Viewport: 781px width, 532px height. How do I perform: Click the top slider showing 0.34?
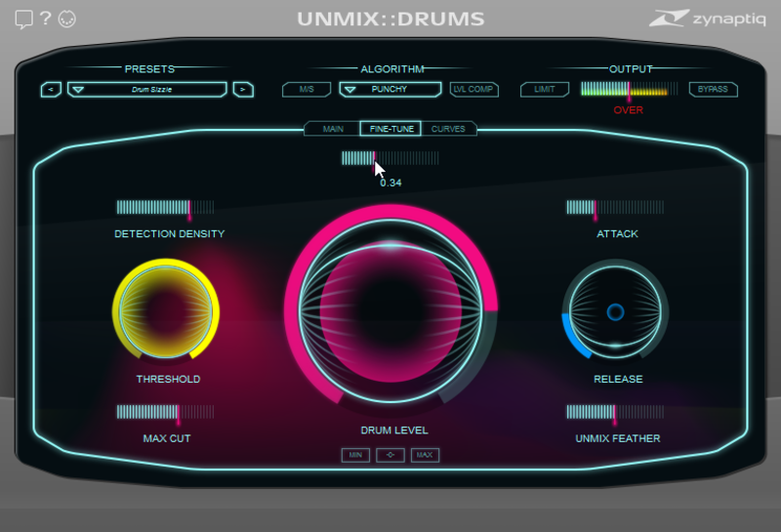(x=390, y=158)
